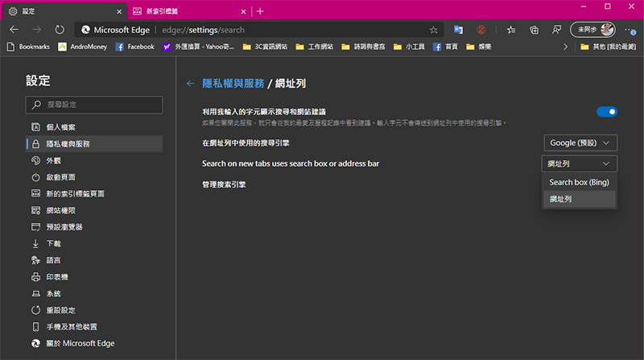644x360 pixels.
Task: Open the feedback icon in the toolbar
Action: [x=556, y=30]
